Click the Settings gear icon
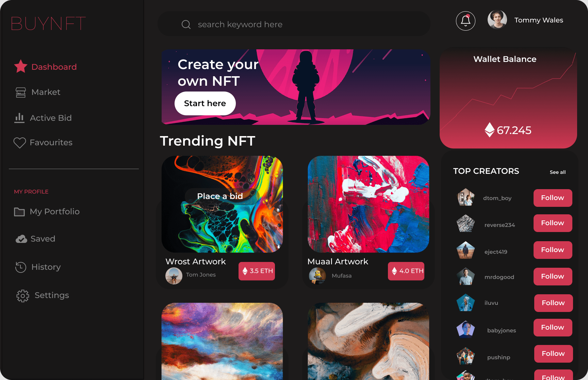This screenshot has width=588, height=380. tap(23, 296)
